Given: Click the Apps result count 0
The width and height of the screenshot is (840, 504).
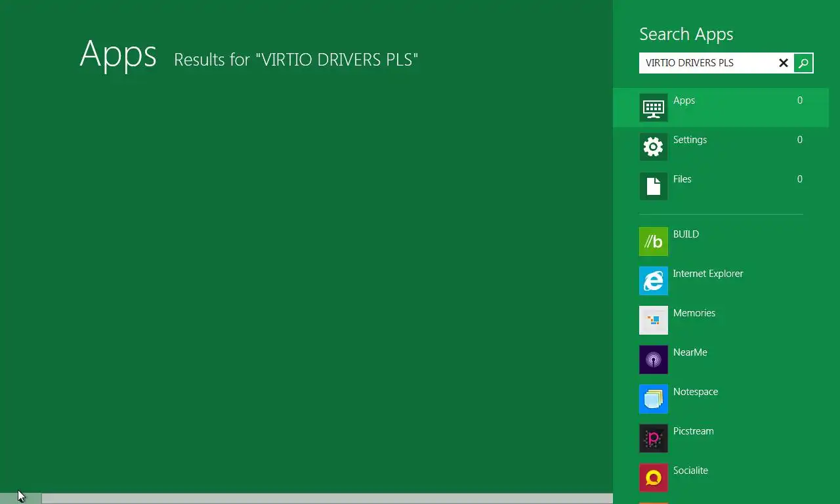Looking at the screenshot, I should (x=799, y=100).
